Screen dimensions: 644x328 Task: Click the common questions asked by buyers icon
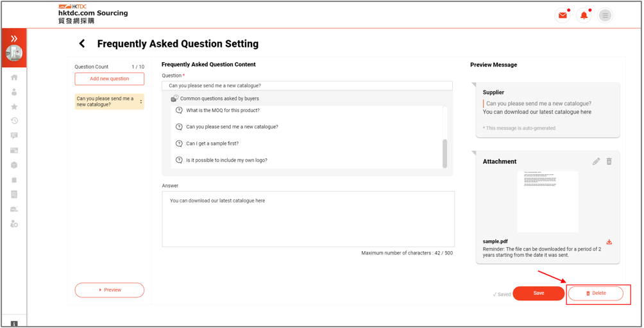tap(174, 99)
